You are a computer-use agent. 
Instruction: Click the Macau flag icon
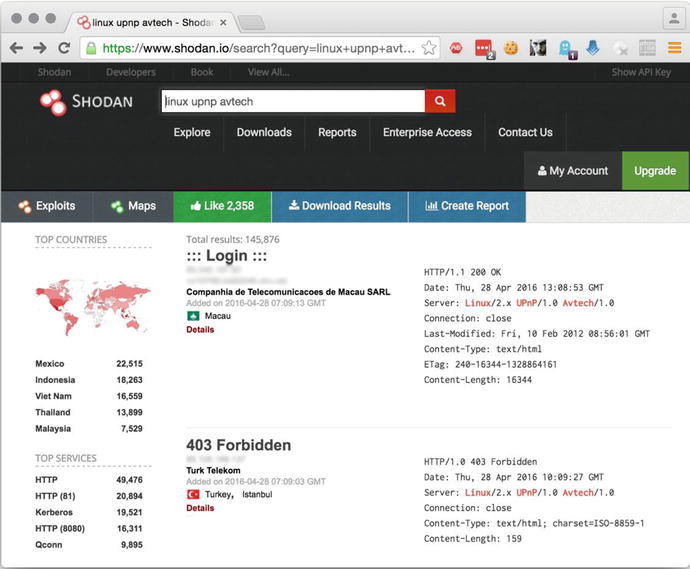(193, 316)
